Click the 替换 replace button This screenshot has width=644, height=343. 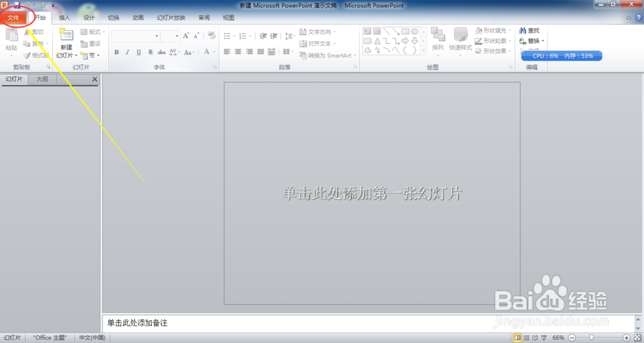(531, 41)
